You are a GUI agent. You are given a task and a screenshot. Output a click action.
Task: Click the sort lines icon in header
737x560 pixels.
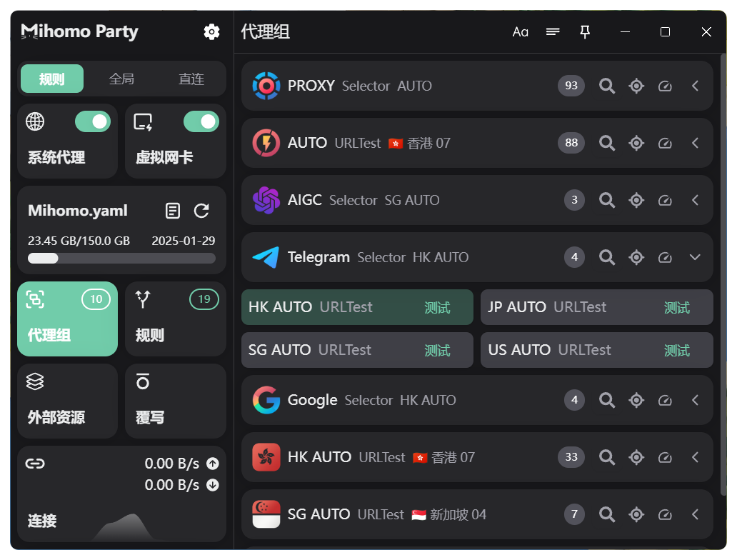coord(553,31)
